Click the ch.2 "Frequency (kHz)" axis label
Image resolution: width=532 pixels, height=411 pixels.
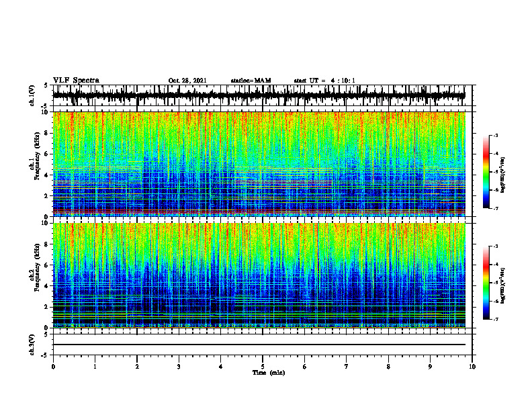37,267
